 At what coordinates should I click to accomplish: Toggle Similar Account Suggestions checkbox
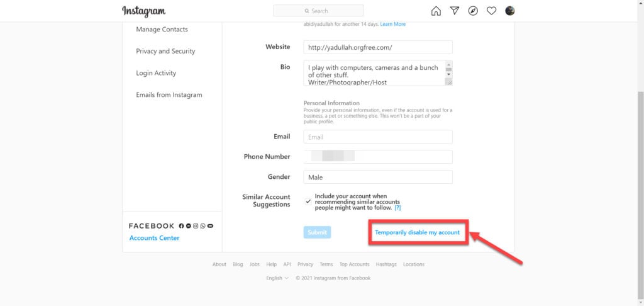coord(308,201)
